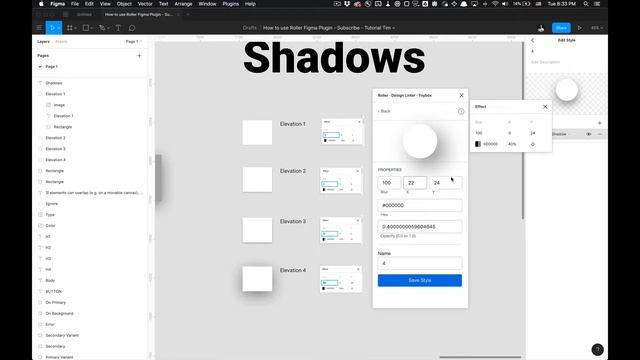Add a new effect with plus icon
The width and height of the screenshot is (640, 360).
[599, 123]
